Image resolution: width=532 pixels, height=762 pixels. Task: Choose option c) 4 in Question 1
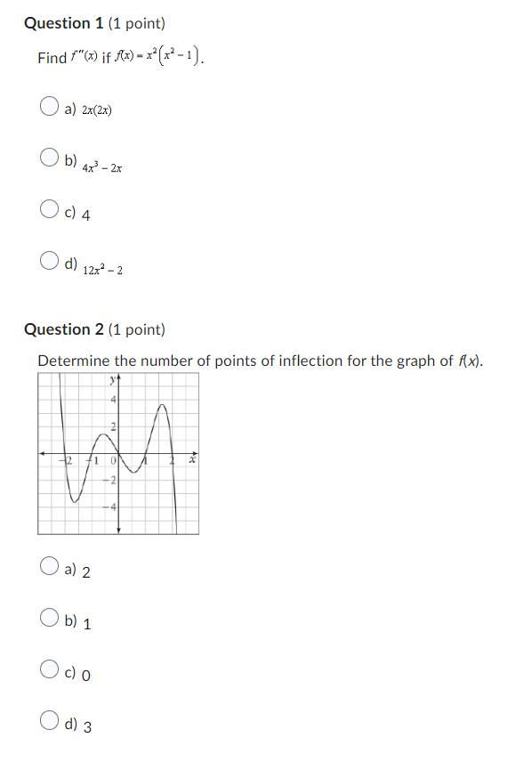pos(49,211)
